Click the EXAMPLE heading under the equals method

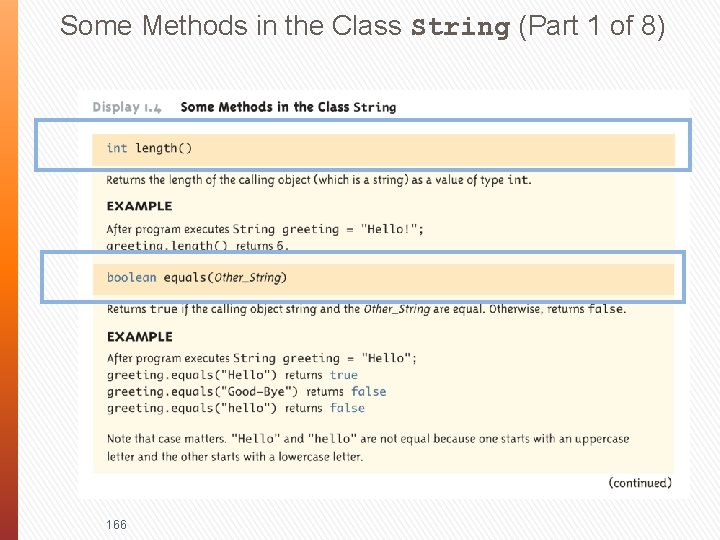click(x=139, y=337)
